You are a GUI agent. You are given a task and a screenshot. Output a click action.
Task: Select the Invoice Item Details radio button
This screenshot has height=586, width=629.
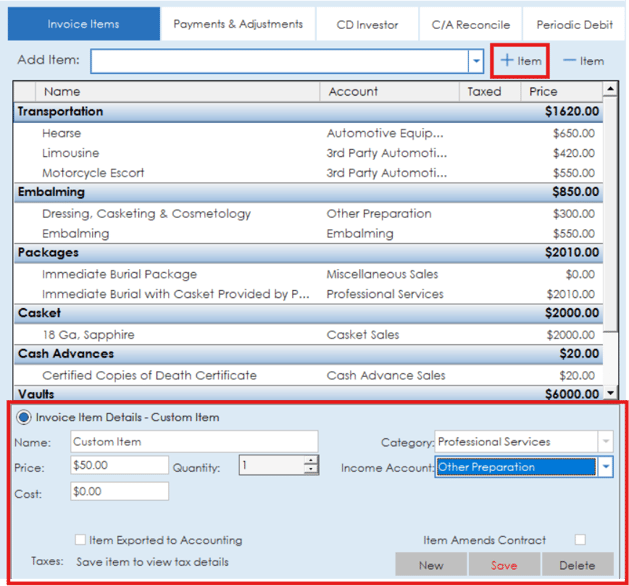click(24, 417)
